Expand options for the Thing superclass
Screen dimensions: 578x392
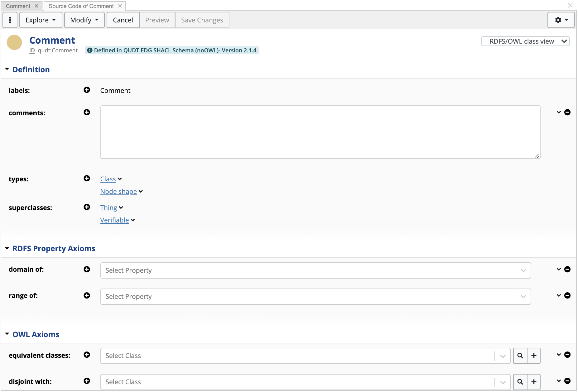coord(121,208)
